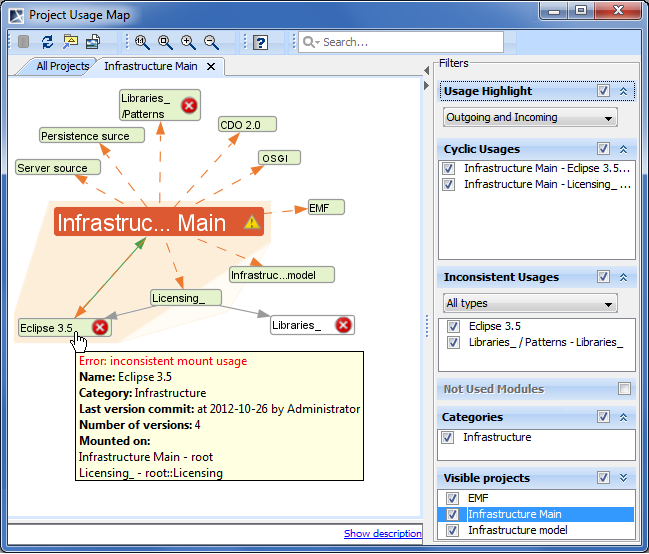The width and height of the screenshot is (649, 554).
Task: Collapse the Categories section chevron
Action: point(623,417)
